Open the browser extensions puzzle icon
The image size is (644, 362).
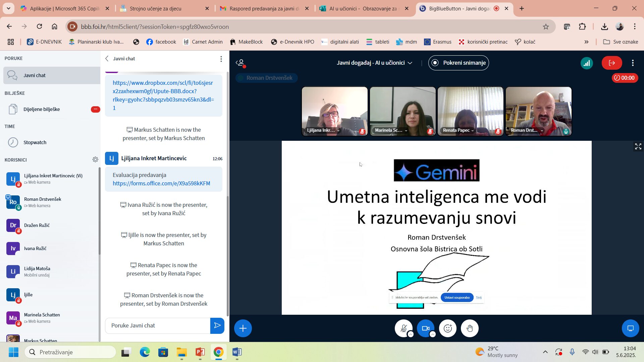(x=582, y=27)
